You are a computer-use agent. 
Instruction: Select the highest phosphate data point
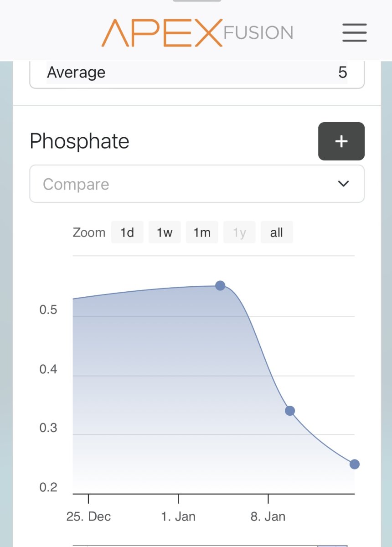pos(220,286)
